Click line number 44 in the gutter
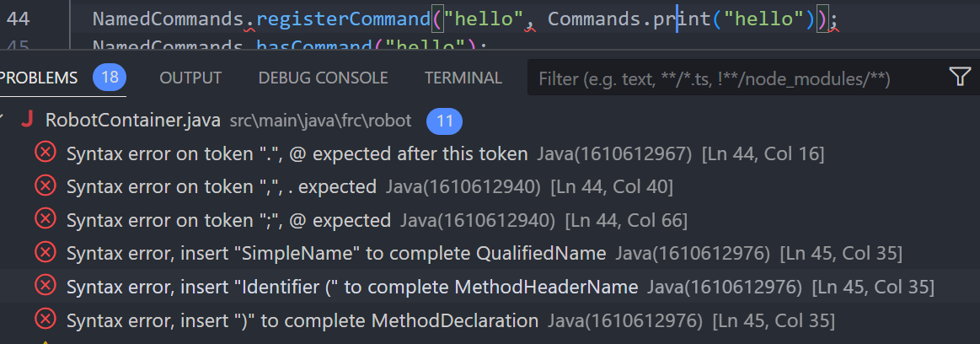Screen dimensions: 980x344 click(x=19, y=19)
